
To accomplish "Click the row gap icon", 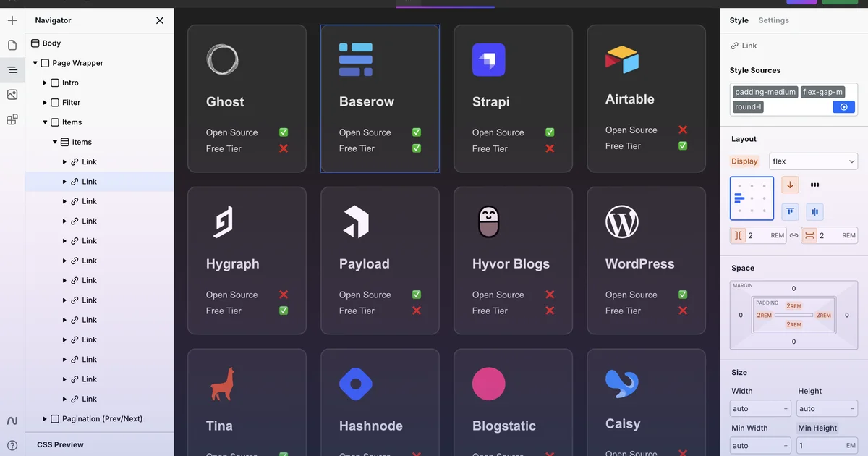I will tap(810, 235).
